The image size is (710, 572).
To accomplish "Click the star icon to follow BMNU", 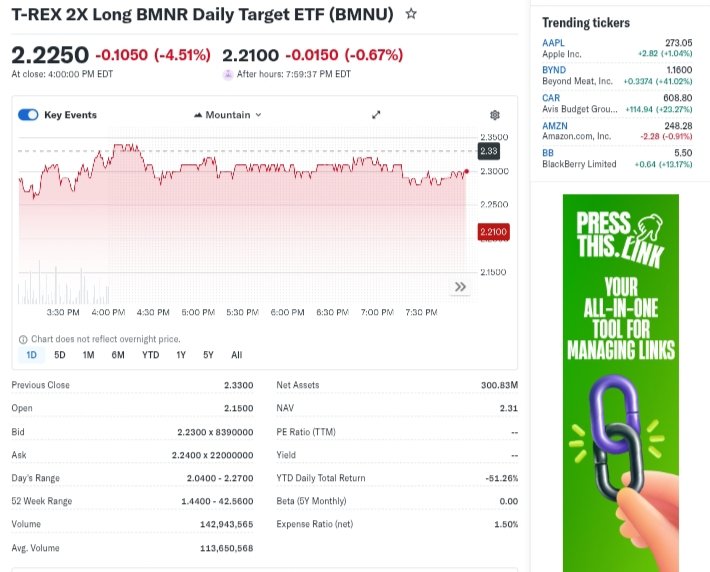I will click(x=411, y=14).
